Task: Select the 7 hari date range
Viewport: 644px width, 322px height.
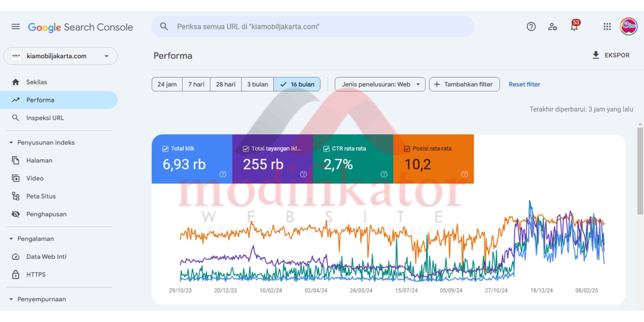Action: (x=196, y=84)
